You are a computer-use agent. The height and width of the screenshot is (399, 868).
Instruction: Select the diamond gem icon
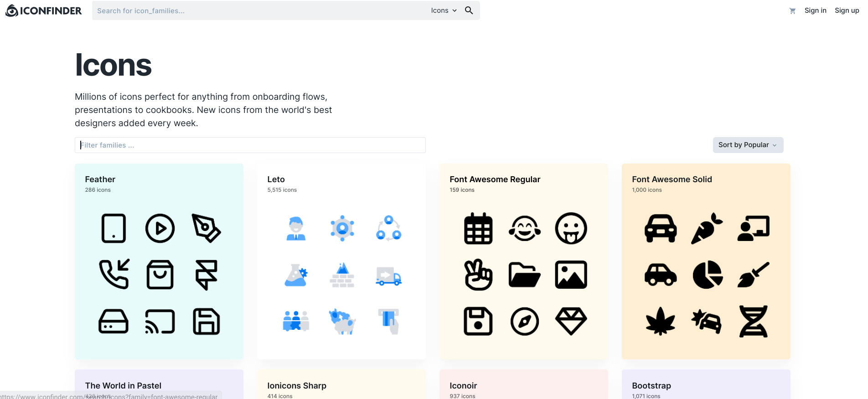tap(571, 321)
